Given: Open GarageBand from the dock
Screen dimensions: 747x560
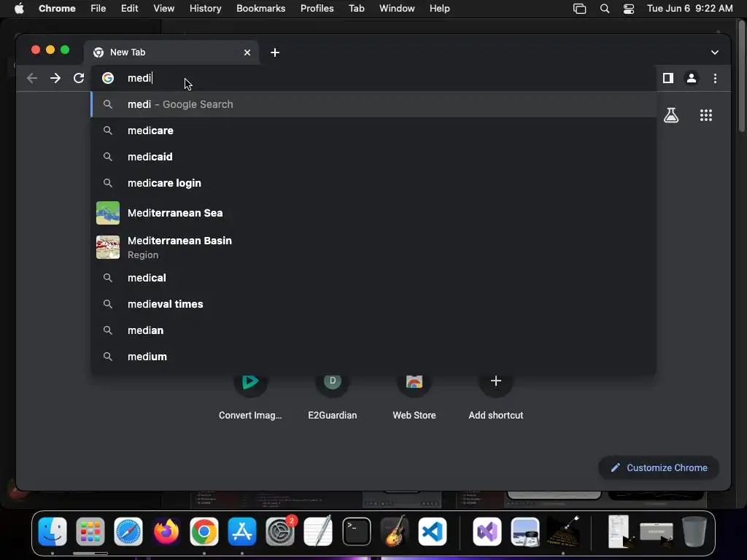Looking at the screenshot, I should 395,531.
